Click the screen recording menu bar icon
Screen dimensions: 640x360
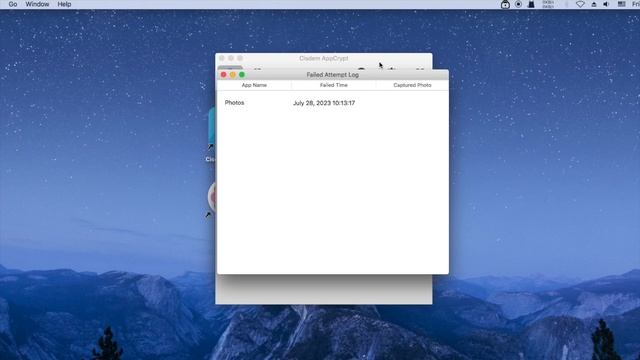pos(518,4)
